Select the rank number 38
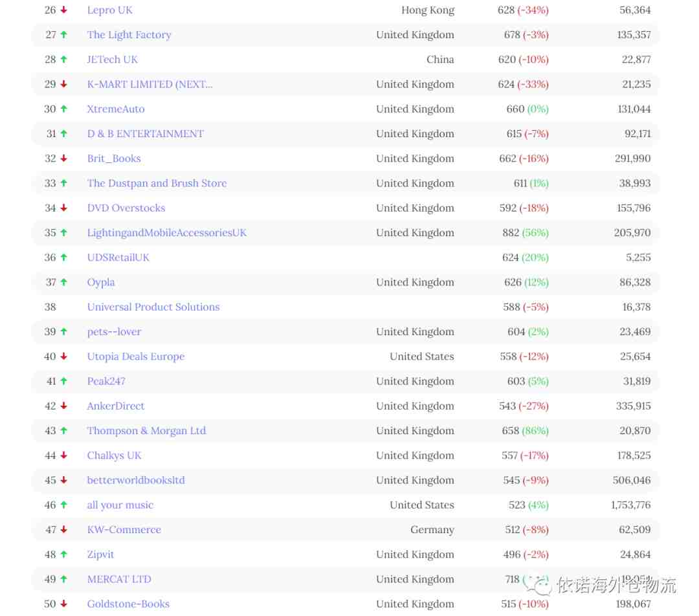Screen dimensions: 699x616 click(x=50, y=307)
